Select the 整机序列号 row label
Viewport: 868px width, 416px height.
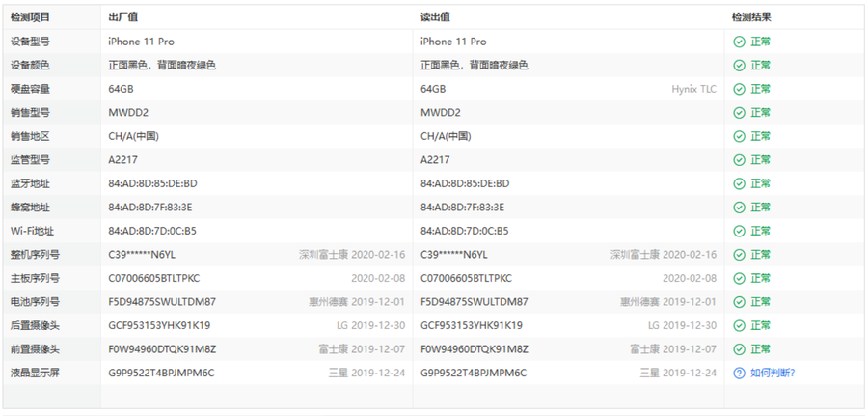35,255
